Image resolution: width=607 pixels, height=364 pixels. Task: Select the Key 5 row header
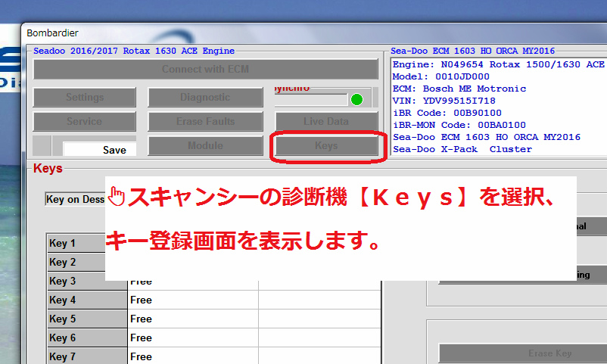tap(87, 319)
